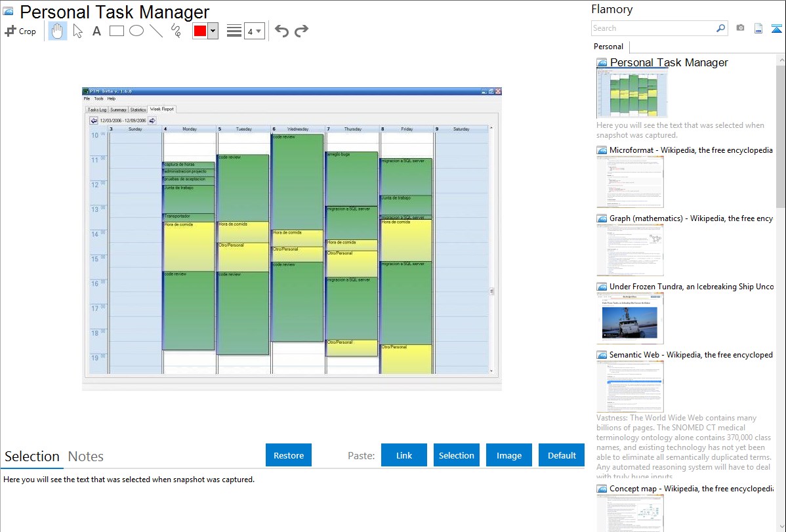Click the red color swatch
This screenshot has width=786, height=532.
pos(200,31)
